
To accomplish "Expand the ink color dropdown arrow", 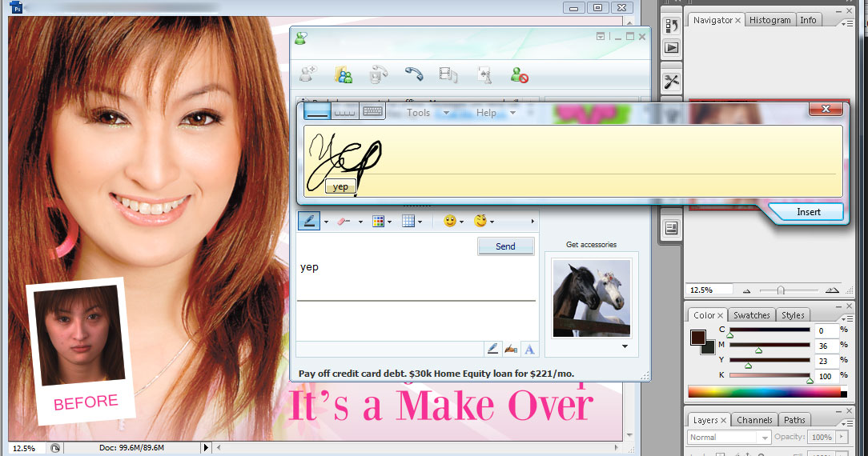I will tap(390, 222).
